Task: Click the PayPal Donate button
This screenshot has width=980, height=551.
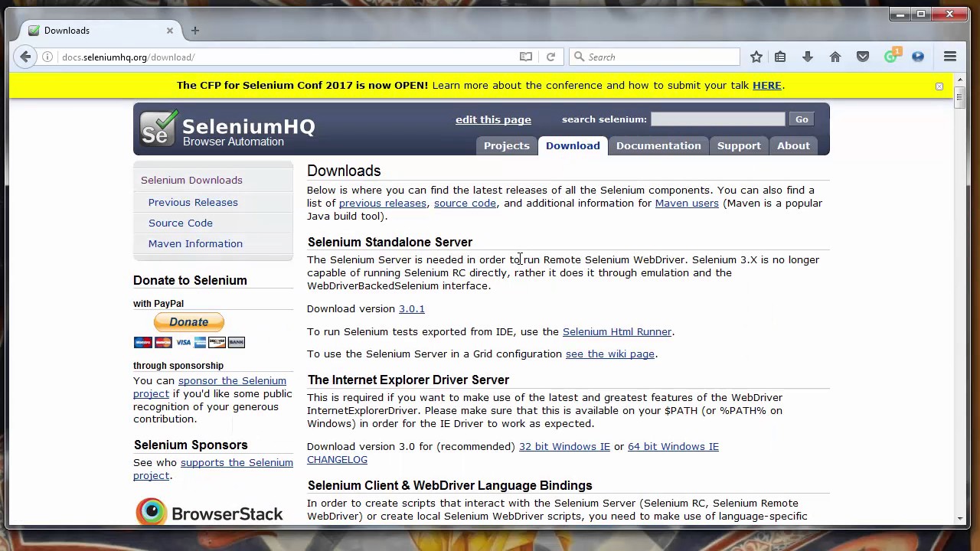Action: click(x=189, y=322)
